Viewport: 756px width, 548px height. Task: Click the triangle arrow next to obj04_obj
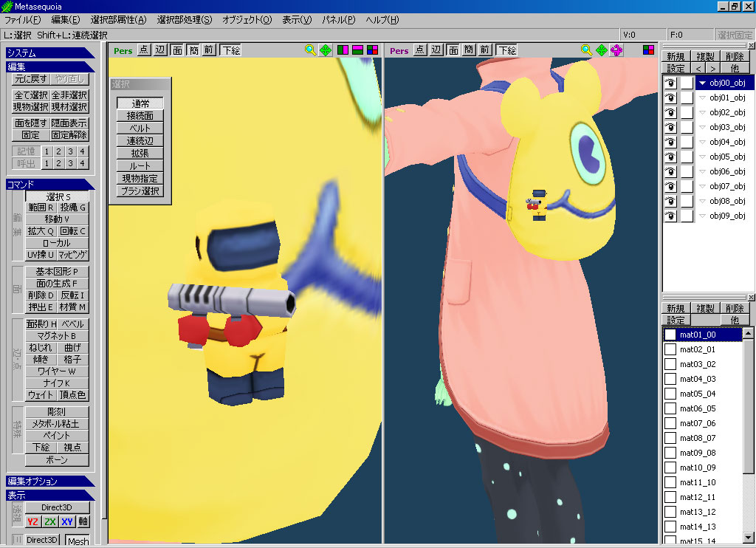[703, 142]
